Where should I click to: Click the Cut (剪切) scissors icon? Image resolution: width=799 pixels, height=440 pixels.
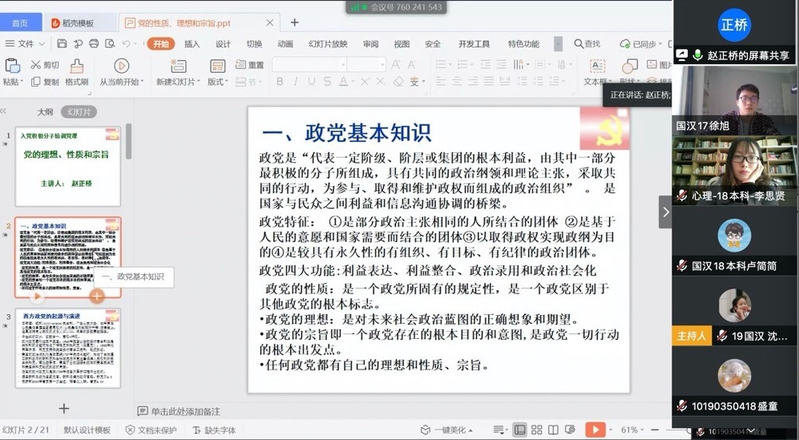click(x=46, y=65)
